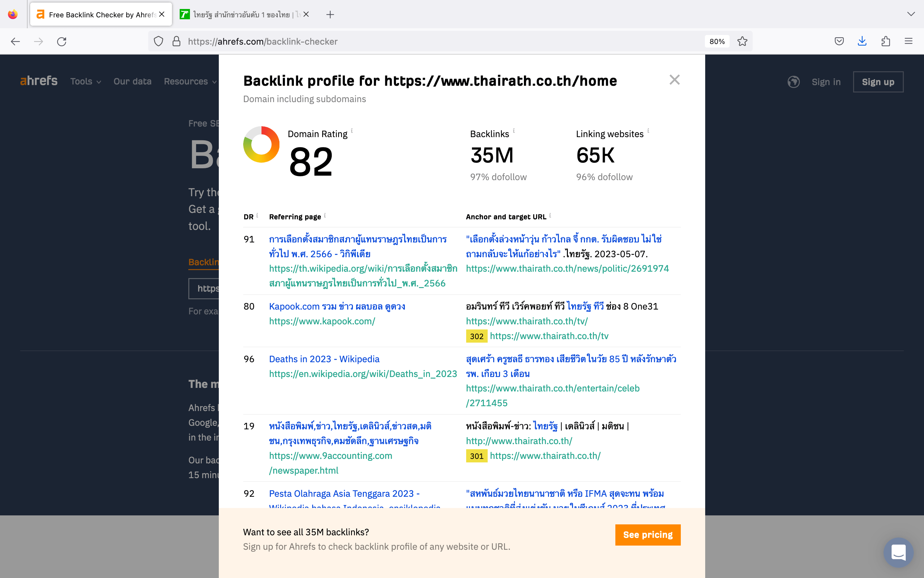Open the 302 redirect target thairath.co.th/tv

tap(549, 336)
